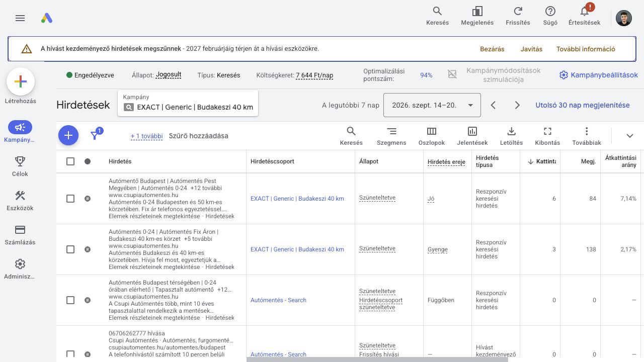
Task: Click the blue add new ad button
Action: tap(68, 135)
